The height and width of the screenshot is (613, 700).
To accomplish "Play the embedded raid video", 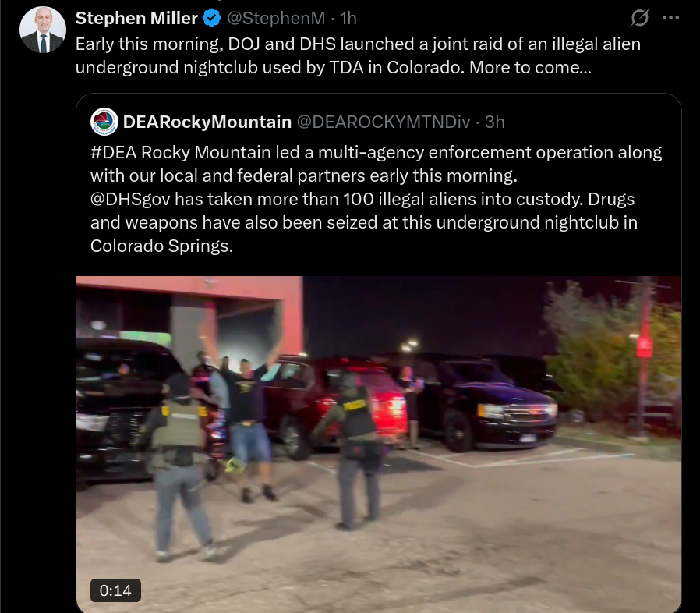I will (x=379, y=444).
